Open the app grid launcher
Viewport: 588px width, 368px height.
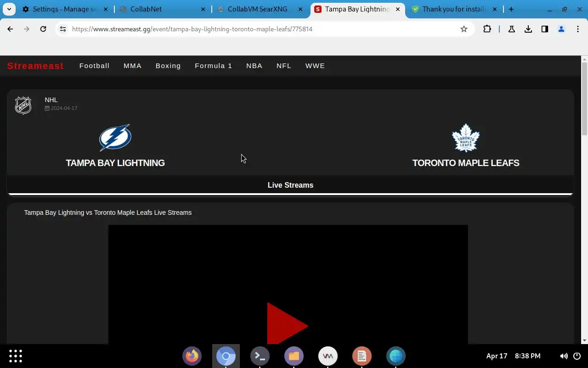click(16, 356)
